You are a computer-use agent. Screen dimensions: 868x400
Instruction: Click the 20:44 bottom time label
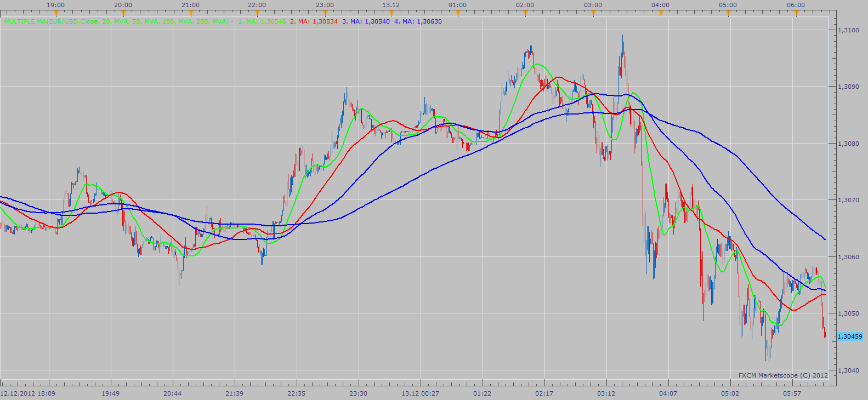[x=173, y=393]
